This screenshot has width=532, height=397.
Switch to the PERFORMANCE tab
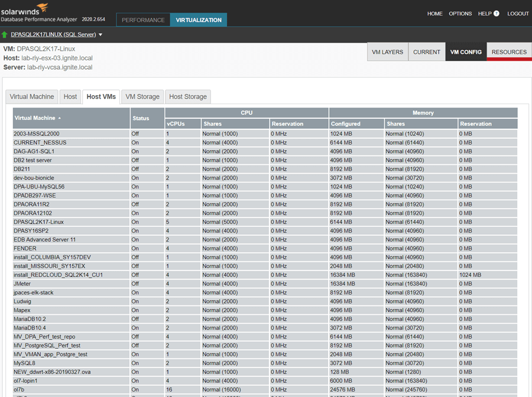(x=143, y=20)
